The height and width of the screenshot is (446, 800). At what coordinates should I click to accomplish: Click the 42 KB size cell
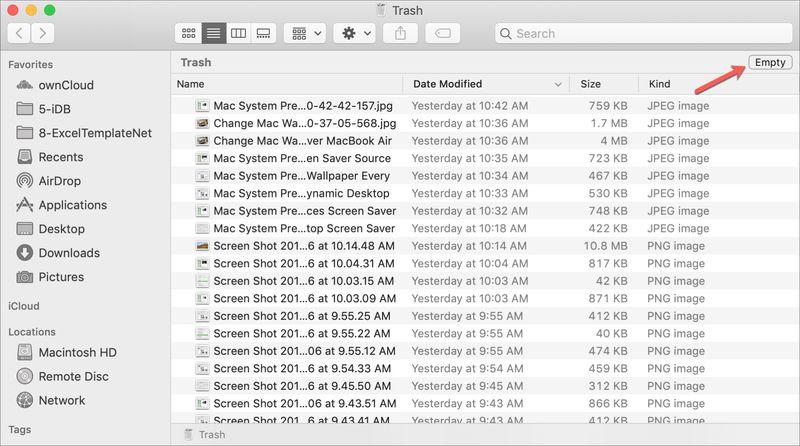[x=612, y=281]
